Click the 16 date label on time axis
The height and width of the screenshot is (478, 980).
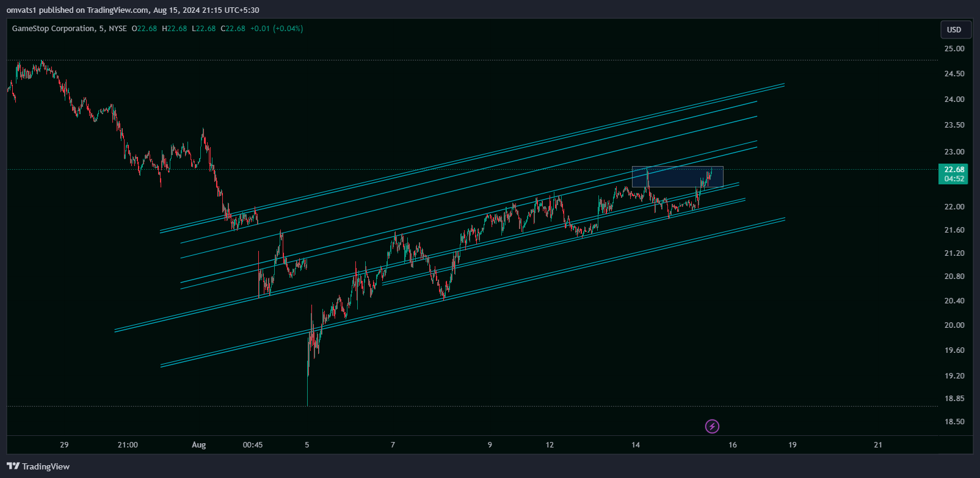[x=733, y=445]
